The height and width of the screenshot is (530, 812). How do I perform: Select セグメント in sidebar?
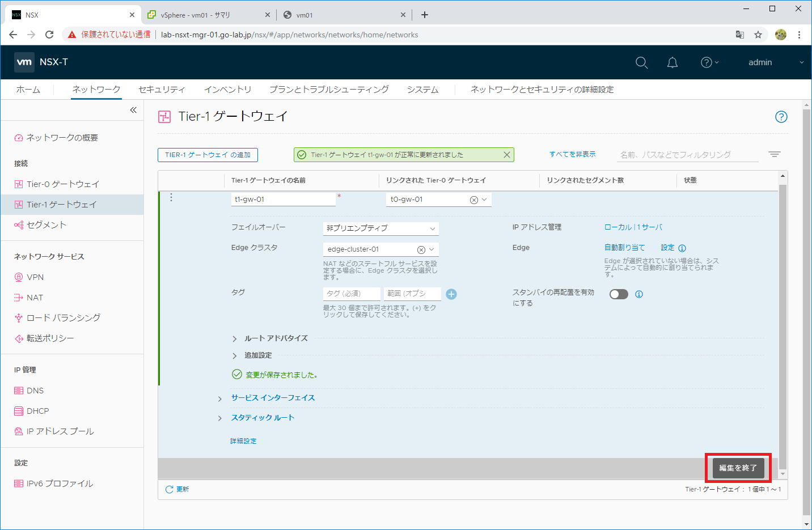point(46,225)
